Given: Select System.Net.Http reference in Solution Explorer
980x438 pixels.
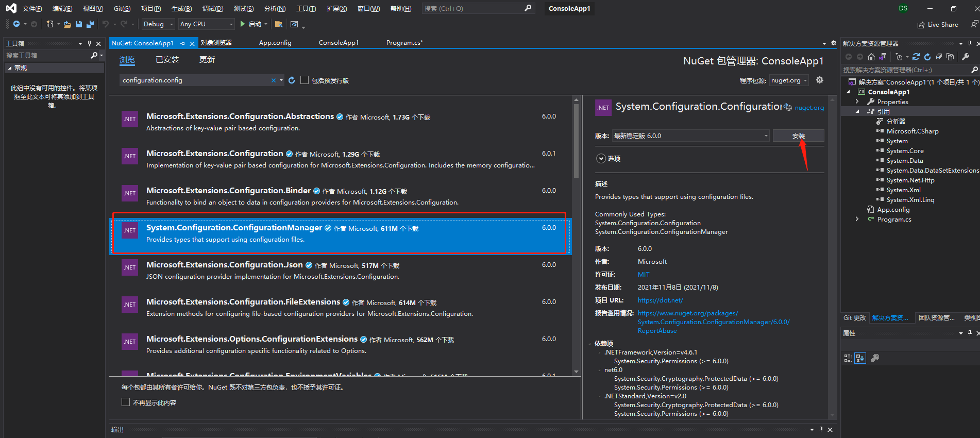Looking at the screenshot, I should pos(910,180).
